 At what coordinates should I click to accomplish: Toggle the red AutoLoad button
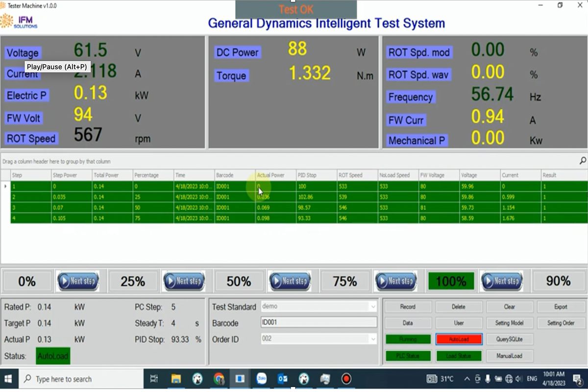click(x=459, y=339)
